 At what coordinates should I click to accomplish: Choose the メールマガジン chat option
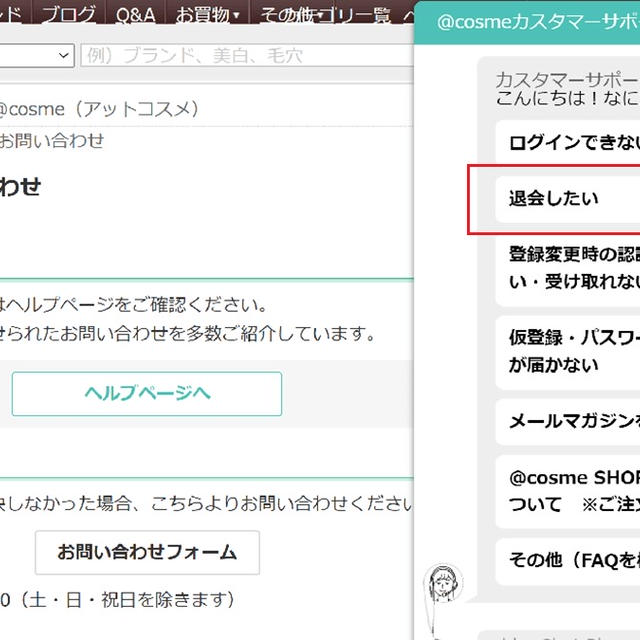(x=568, y=421)
